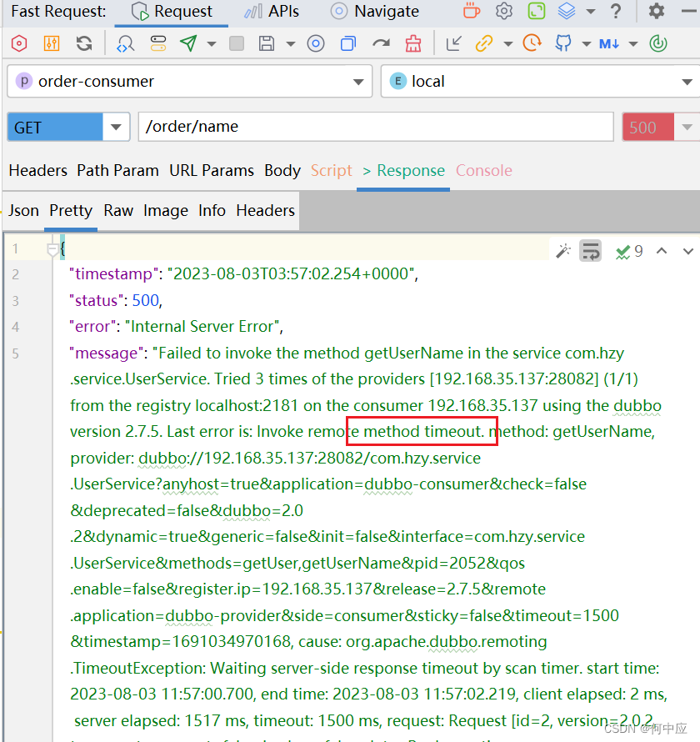Viewport: 700px width, 742px height.
Task: Toggle soft-wrap icon in editor
Action: (x=590, y=251)
